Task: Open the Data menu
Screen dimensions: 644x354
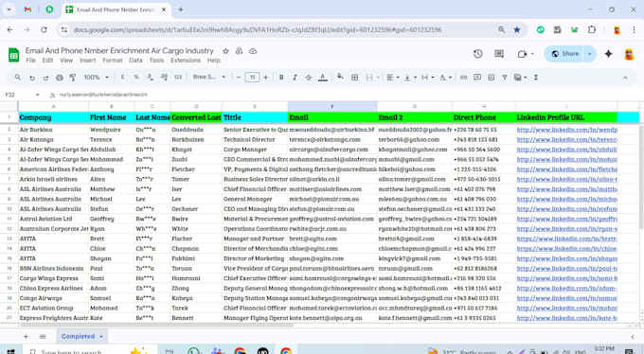Action: pyautogui.click(x=135, y=61)
